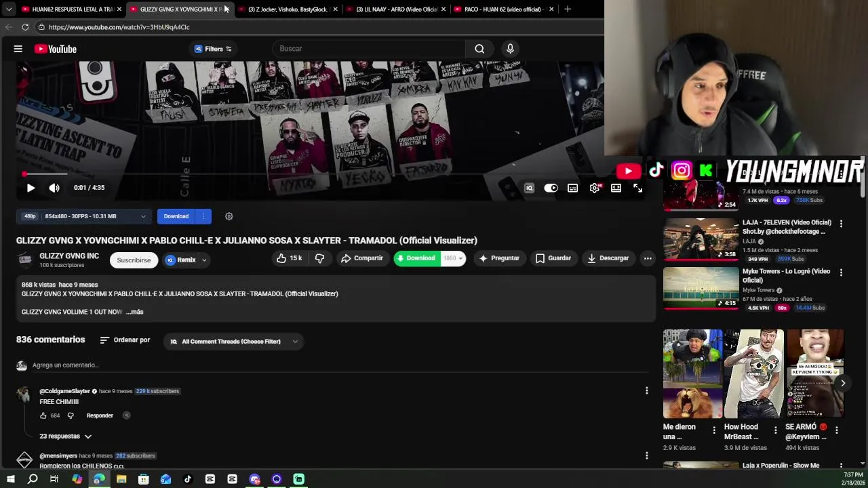Image resolution: width=868 pixels, height=488 pixels.
Task: Open @ColdgameSlayter channel link
Action: 64,391
